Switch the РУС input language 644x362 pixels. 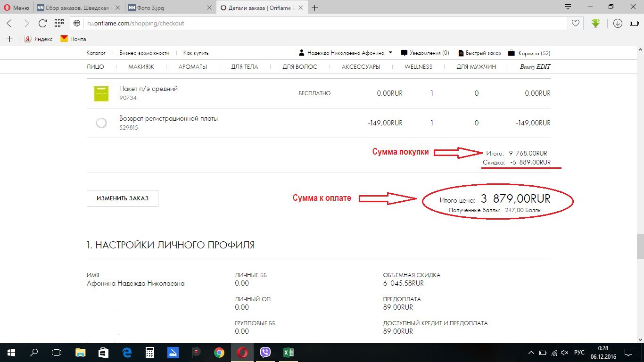pos(579,353)
